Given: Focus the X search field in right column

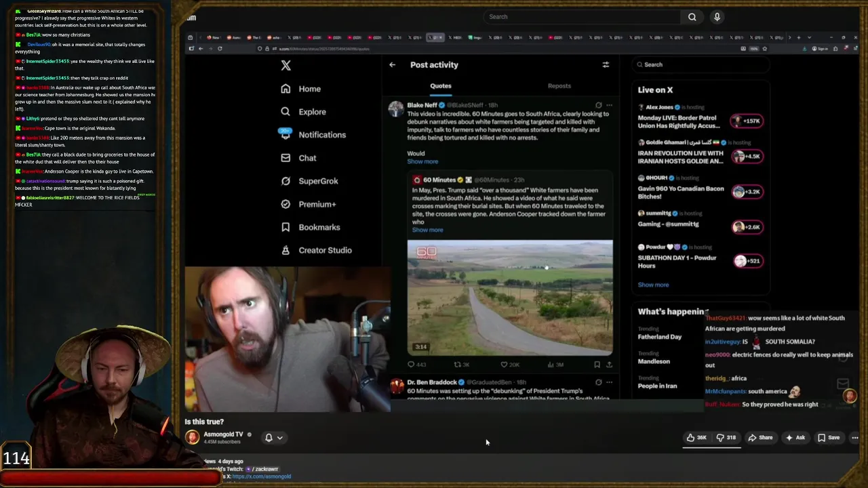Looking at the screenshot, I should [x=701, y=65].
